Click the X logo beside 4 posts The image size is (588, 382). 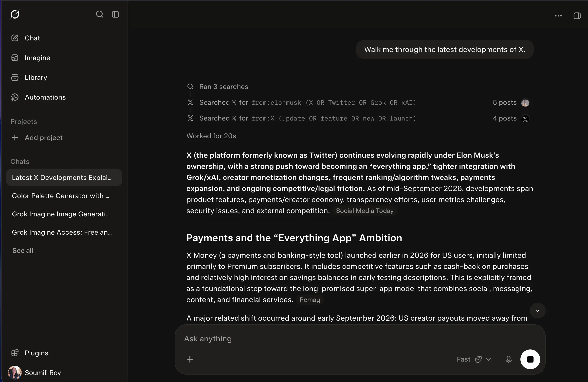coord(525,119)
